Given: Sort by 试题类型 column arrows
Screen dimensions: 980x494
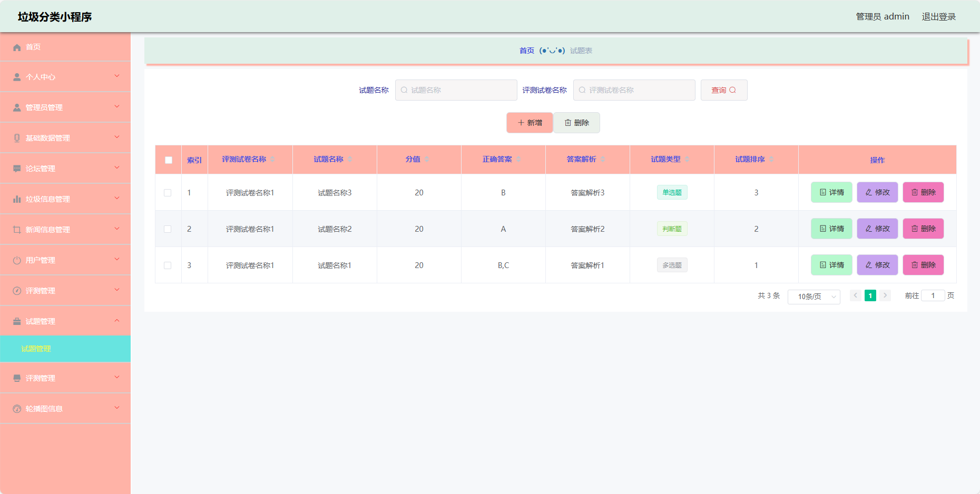Looking at the screenshot, I should click(x=687, y=159).
